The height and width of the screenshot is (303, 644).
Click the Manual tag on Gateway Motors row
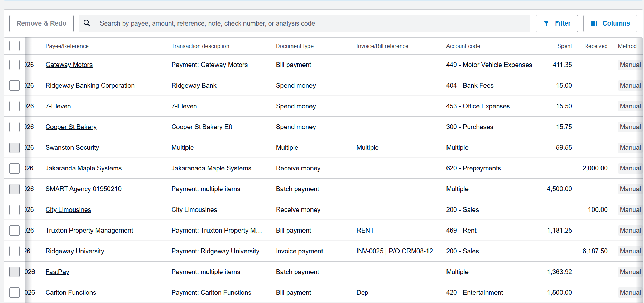tap(630, 65)
